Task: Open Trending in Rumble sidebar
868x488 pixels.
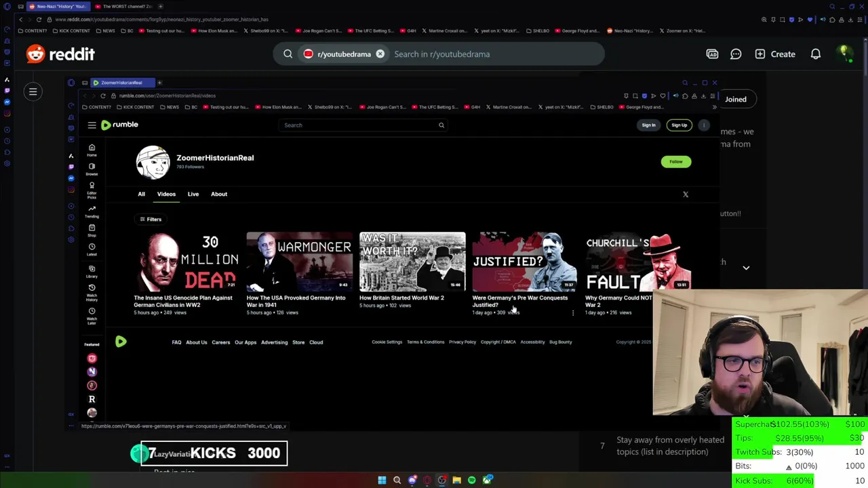Action: click(x=92, y=211)
